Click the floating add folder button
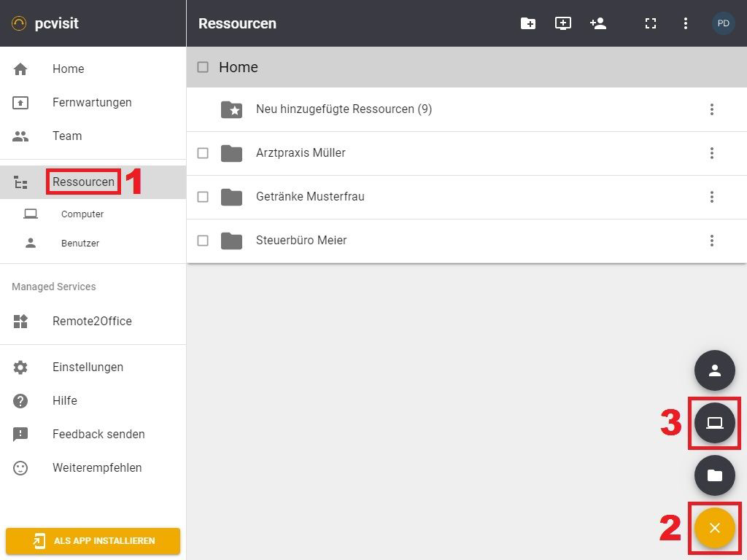 [714, 475]
